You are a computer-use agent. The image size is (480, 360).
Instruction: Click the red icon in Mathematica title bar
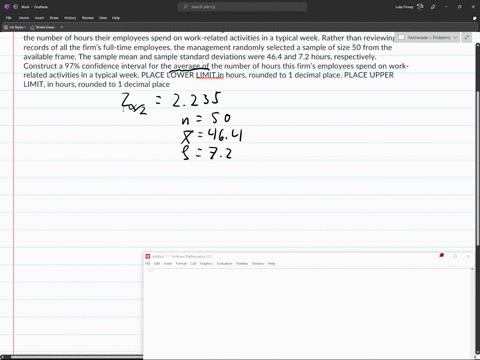click(x=442, y=255)
